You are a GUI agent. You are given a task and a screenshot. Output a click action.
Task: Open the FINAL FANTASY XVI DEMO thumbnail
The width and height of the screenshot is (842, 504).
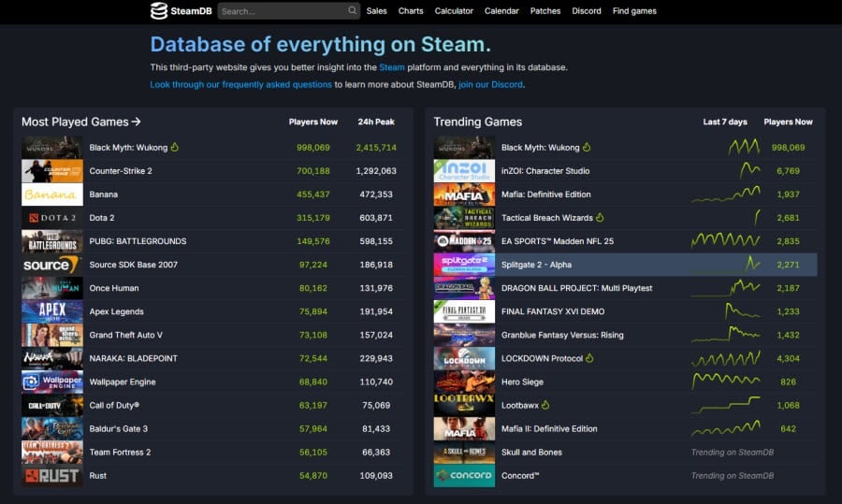click(464, 311)
